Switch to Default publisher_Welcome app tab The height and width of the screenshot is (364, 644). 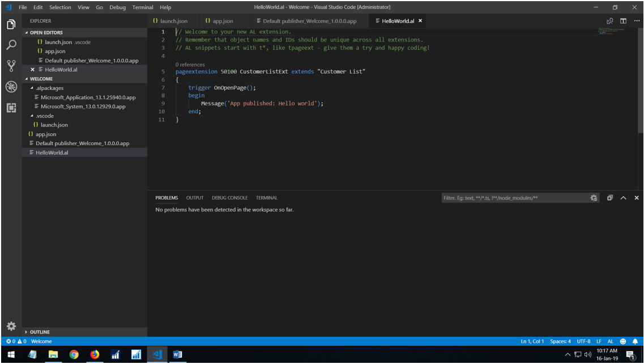(310, 21)
